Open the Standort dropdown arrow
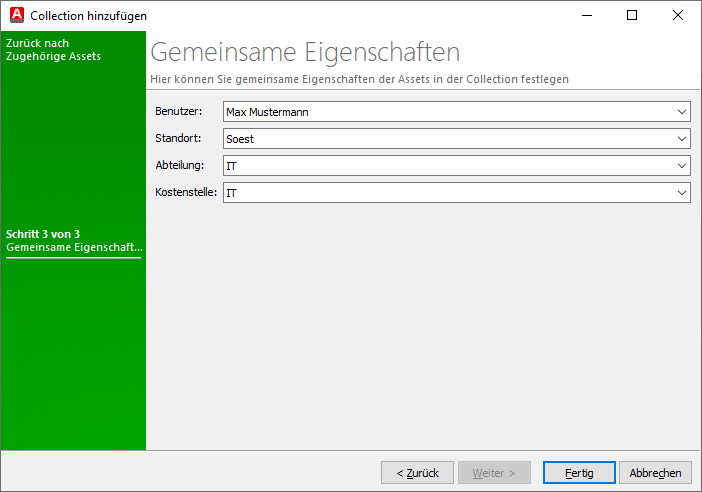This screenshot has width=702, height=492. pyautogui.click(x=681, y=139)
